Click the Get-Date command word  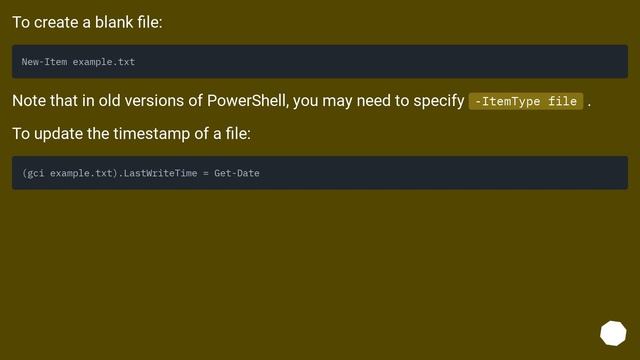[237, 173]
